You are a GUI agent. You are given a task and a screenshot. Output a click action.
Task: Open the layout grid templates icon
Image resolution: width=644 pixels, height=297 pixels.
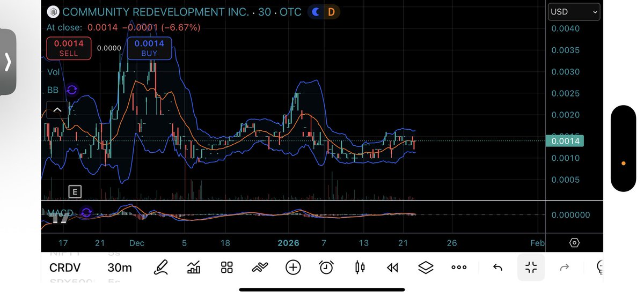tap(226, 268)
